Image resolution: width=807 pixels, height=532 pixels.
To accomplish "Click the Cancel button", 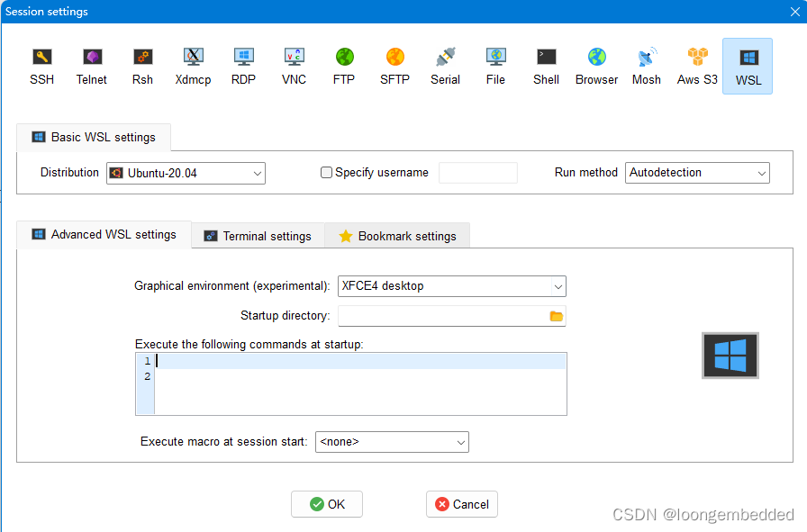I will coord(462,504).
